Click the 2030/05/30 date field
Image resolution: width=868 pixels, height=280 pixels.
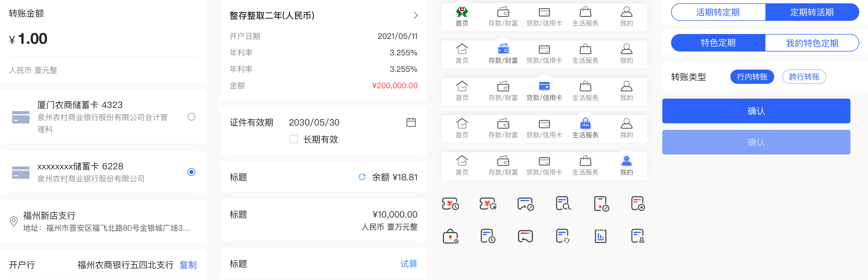tap(314, 122)
